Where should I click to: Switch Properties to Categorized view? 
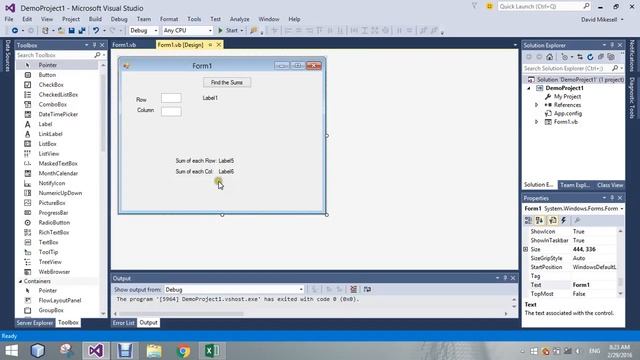[529, 220]
